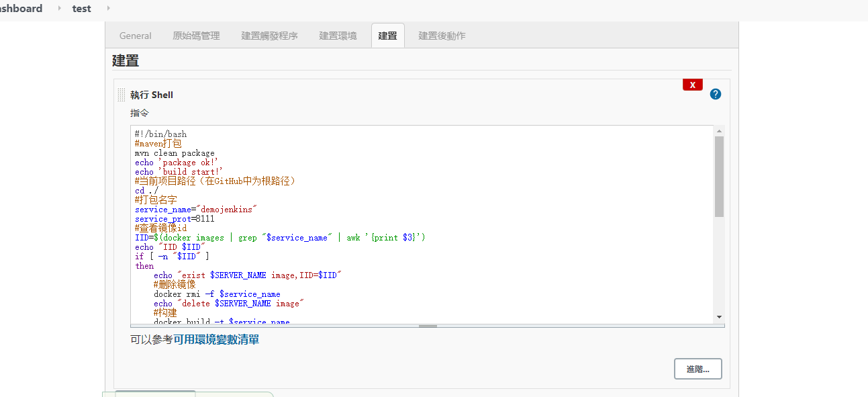Click the 'then' line in script
Screen dimensions: 868x397
tap(144, 266)
